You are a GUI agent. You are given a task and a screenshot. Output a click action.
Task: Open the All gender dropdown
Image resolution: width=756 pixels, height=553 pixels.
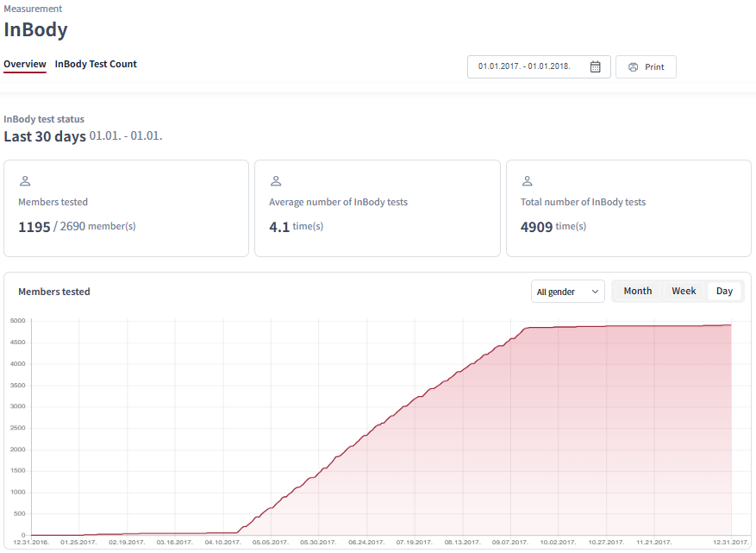pyautogui.click(x=568, y=292)
